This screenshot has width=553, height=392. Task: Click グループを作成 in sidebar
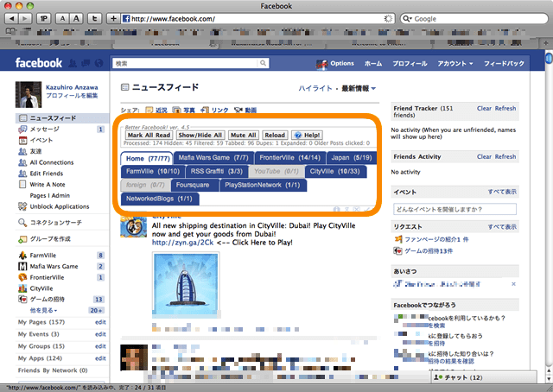tap(50, 238)
